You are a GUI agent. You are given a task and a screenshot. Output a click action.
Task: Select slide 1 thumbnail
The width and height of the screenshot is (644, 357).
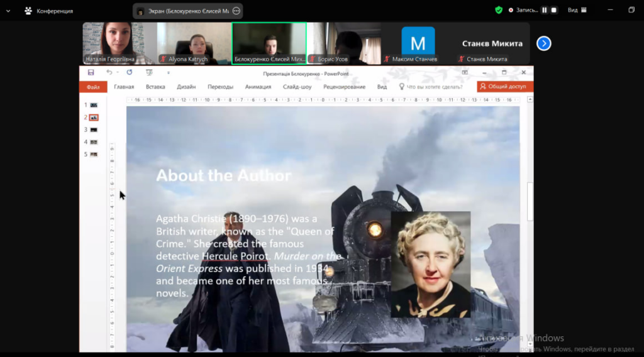pyautogui.click(x=94, y=105)
